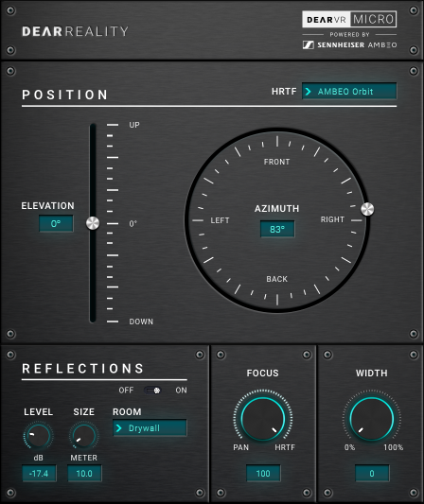Click the reflections Size knob

coord(83,436)
